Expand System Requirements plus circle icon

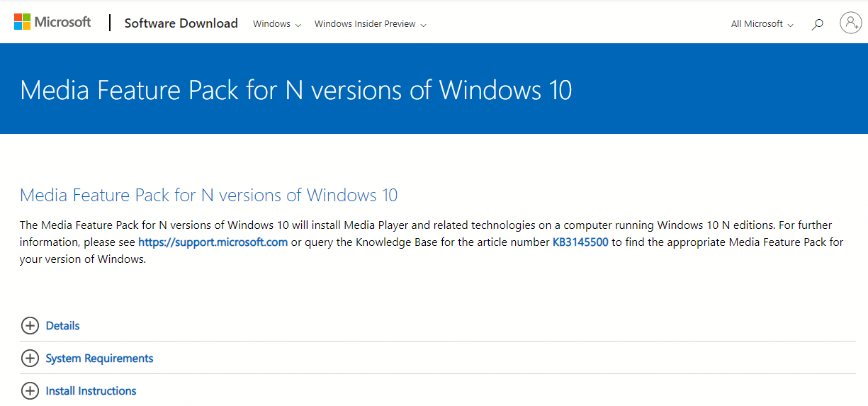coord(30,358)
